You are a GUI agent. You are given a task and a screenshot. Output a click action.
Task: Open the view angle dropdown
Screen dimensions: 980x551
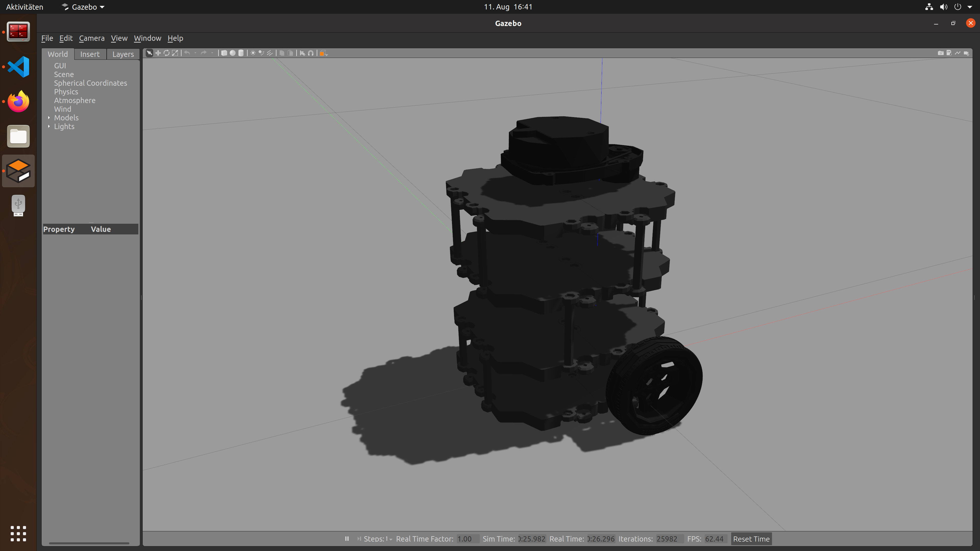tap(323, 53)
